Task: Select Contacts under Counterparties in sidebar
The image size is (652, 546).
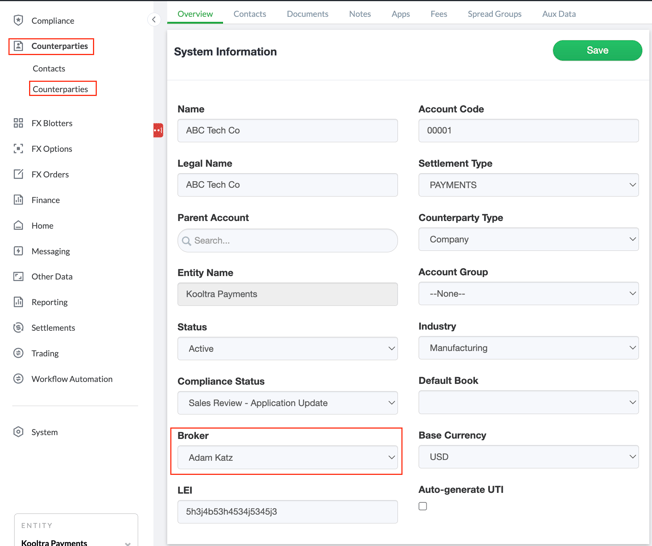Action: [49, 69]
